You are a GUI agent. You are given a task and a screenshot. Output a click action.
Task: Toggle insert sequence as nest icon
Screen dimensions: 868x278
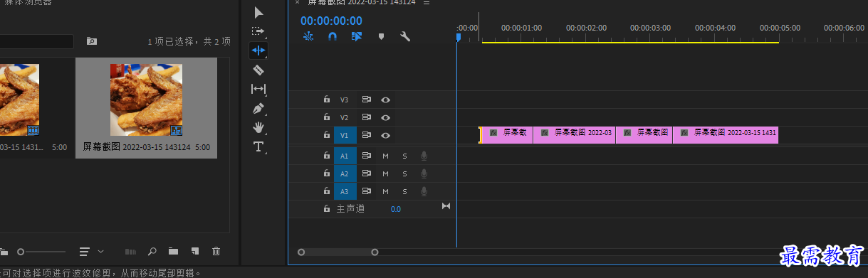point(308,36)
